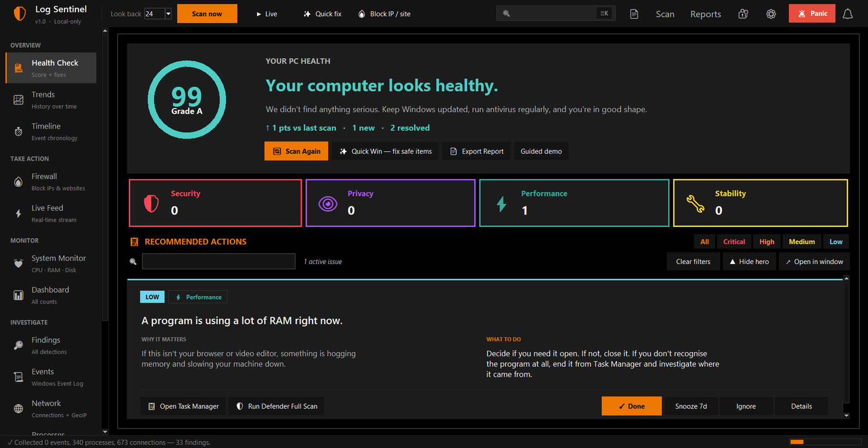This screenshot has width=868, height=448.
Task: Open the Look back dropdown arrow
Action: coord(168,14)
